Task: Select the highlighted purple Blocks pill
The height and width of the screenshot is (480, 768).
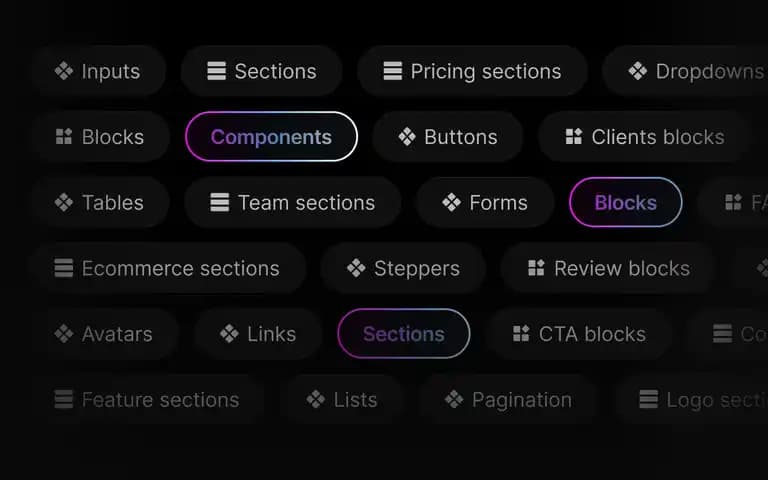Action: (x=625, y=202)
